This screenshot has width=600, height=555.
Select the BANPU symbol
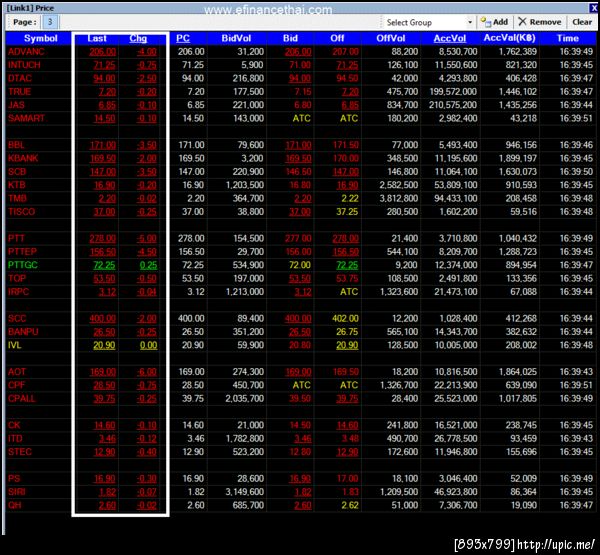(23, 332)
